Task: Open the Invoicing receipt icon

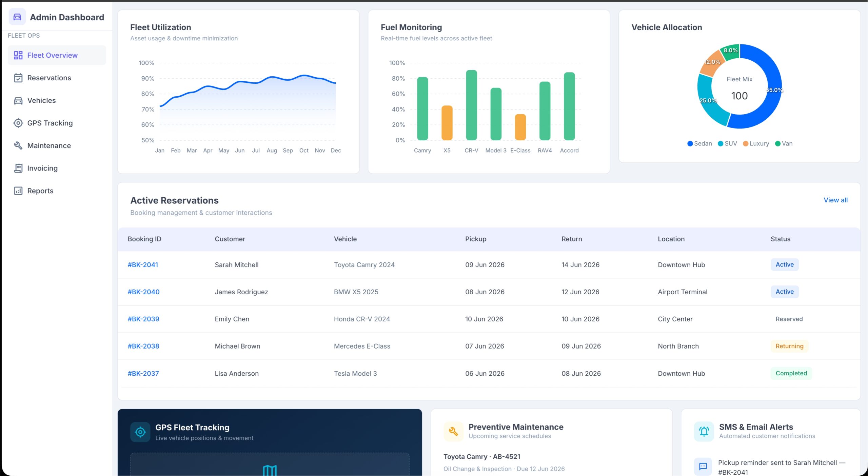Action: click(x=18, y=168)
